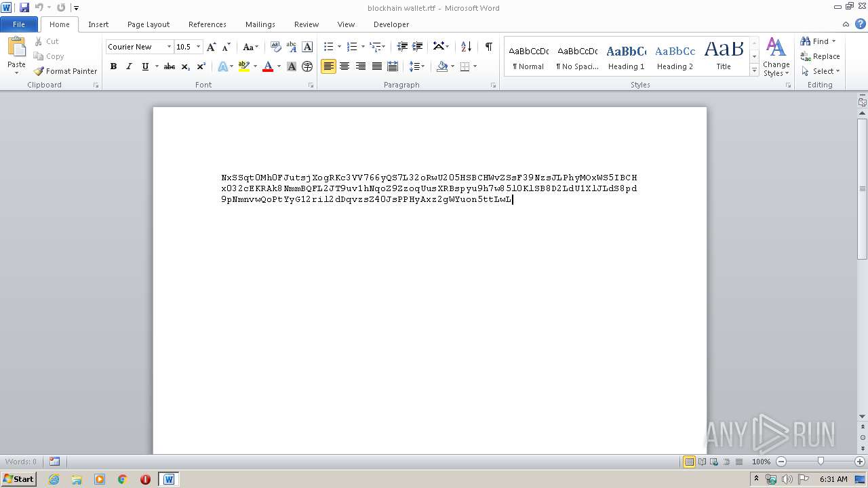Toggle Underline formatting
Viewport: 868px width, 488px height.
pos(145,66)
